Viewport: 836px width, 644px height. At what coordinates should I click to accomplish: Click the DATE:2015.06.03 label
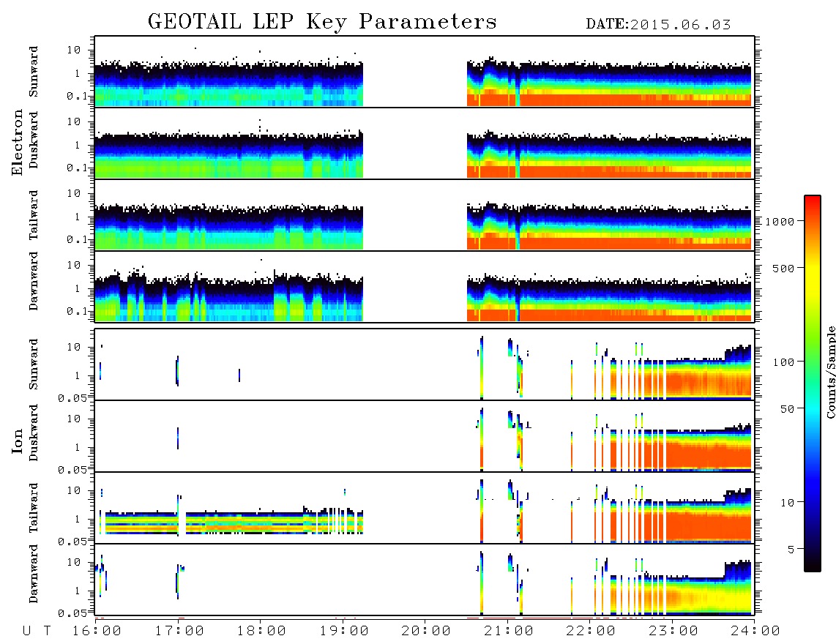[658, 25]
